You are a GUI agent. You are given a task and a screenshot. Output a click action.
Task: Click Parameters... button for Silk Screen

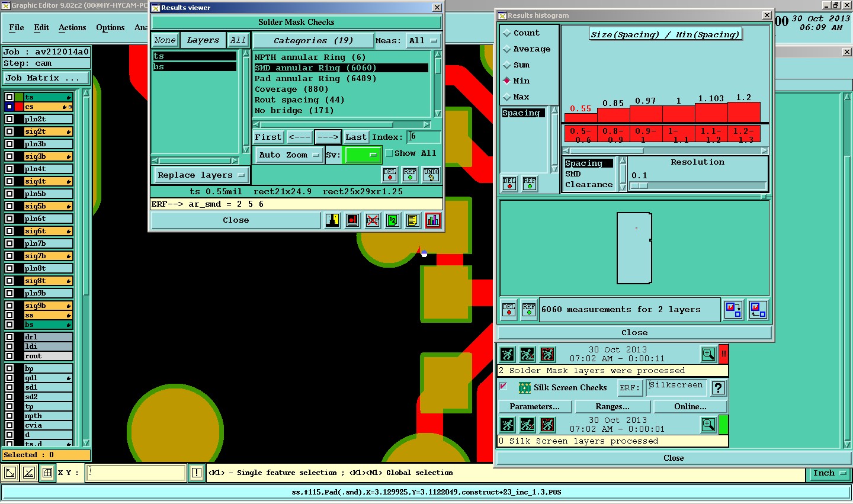(535, 407)
